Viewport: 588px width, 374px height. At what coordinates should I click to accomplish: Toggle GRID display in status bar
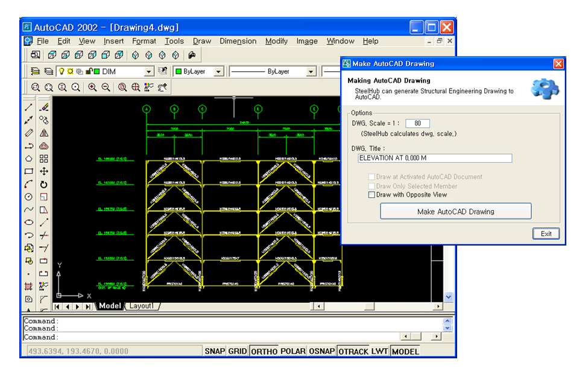(x=238, y=351)
